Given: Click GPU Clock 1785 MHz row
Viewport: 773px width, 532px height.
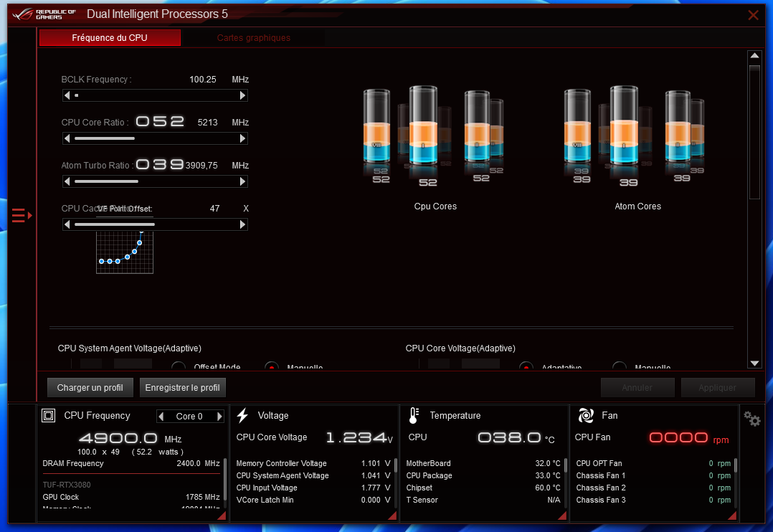Looking at the screenshot, I should pyautogui.click(x=131, y=497).
